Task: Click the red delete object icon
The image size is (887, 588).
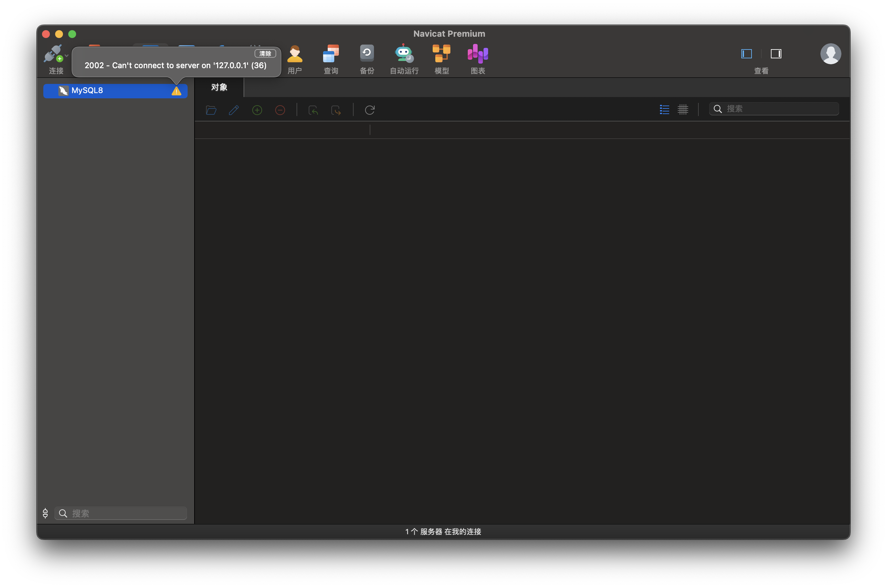Action: pyautogui.click(x=280, y=110)
